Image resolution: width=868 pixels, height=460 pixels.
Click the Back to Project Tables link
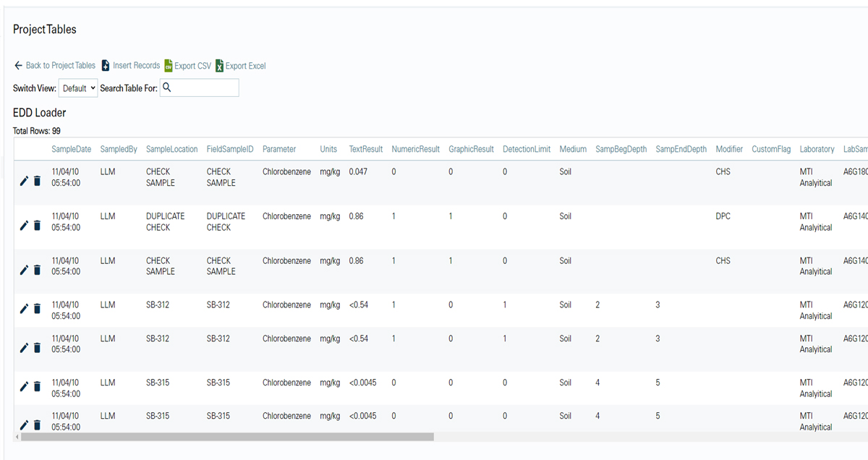click(61, 65)
